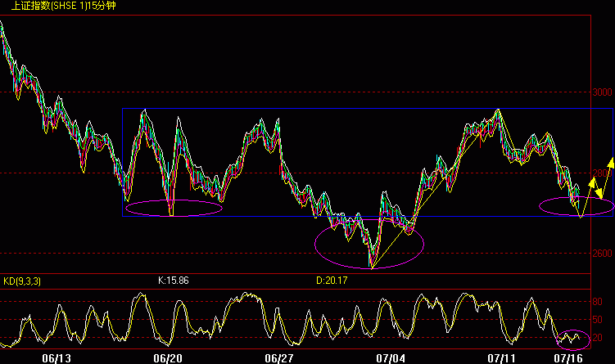615x364 pixels.
Task: Click the K:15.86 value readout
Action: click(174, 281)
